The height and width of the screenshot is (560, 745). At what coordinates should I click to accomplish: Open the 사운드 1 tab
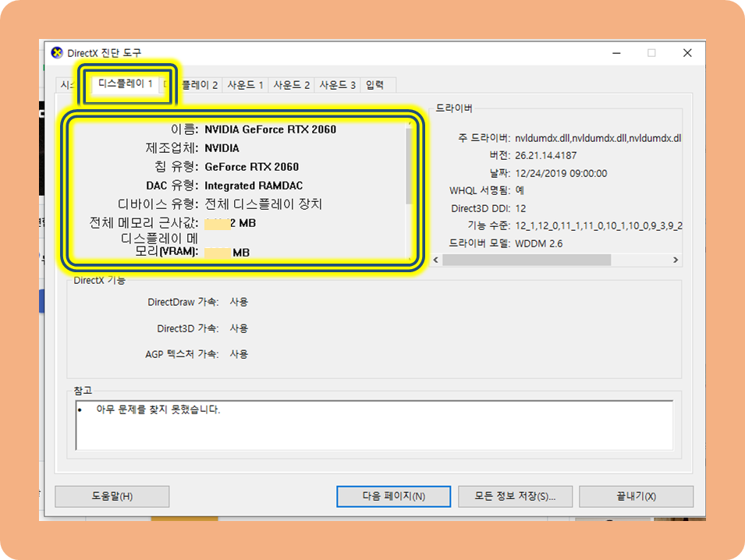[x=245, y=85]
